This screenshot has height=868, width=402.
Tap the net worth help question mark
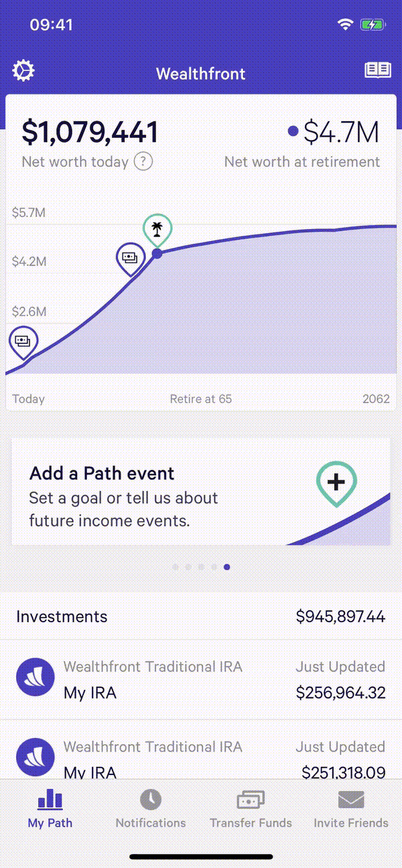click(x=143, y=161)
